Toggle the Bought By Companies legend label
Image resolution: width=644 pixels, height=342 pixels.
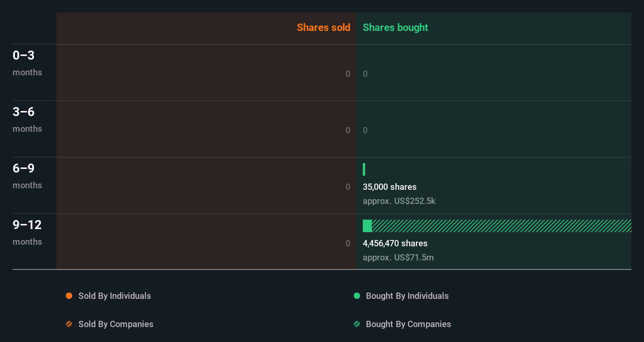click(x=408, y=324)
